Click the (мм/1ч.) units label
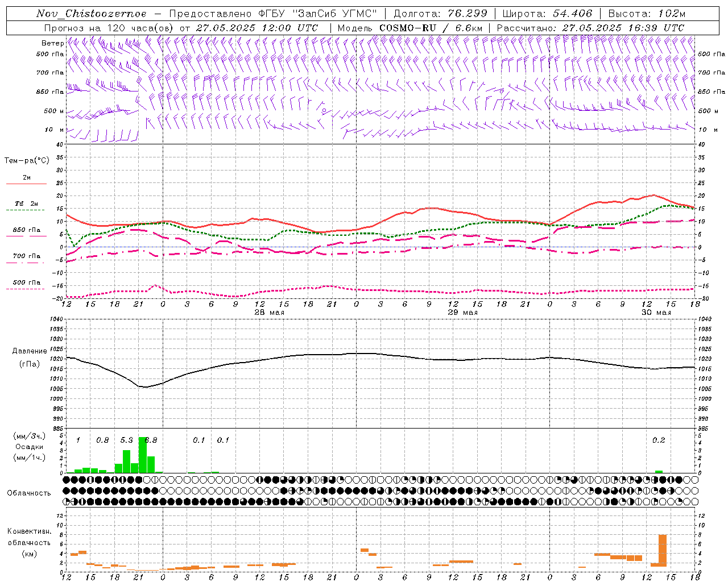The image size is (728, 582). click(x=29, y=458)
